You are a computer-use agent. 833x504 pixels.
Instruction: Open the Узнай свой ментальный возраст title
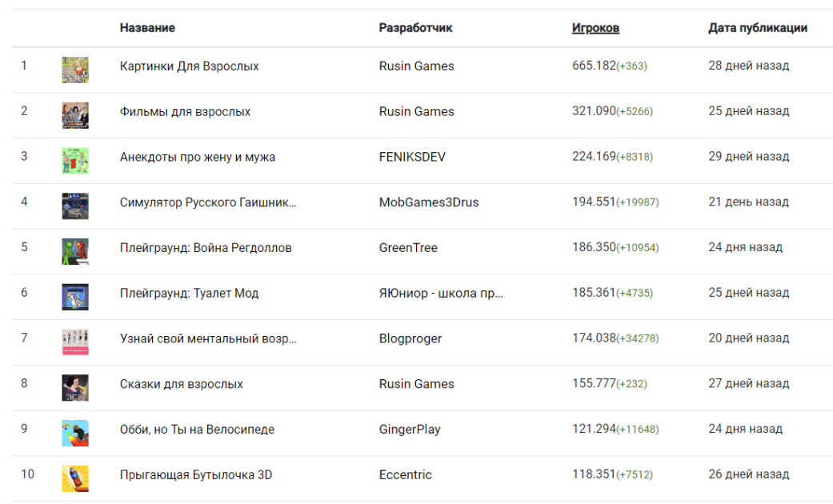tap(208, 338)
